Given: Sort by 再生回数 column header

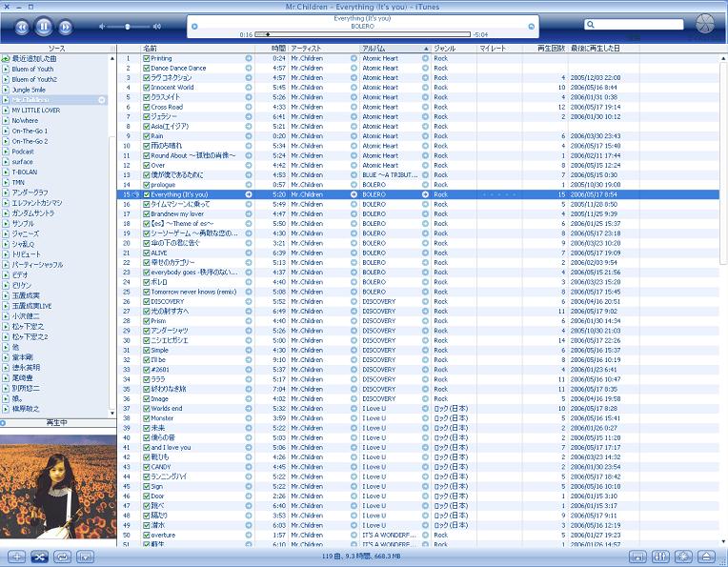Looking at the screenshot, I should pyautogui.click(x=546, y=49).
